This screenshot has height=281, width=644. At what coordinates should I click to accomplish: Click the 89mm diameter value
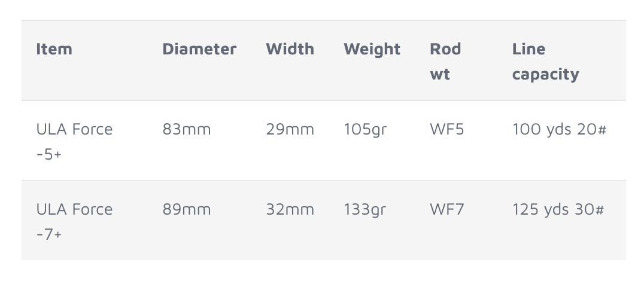(187, 209)
